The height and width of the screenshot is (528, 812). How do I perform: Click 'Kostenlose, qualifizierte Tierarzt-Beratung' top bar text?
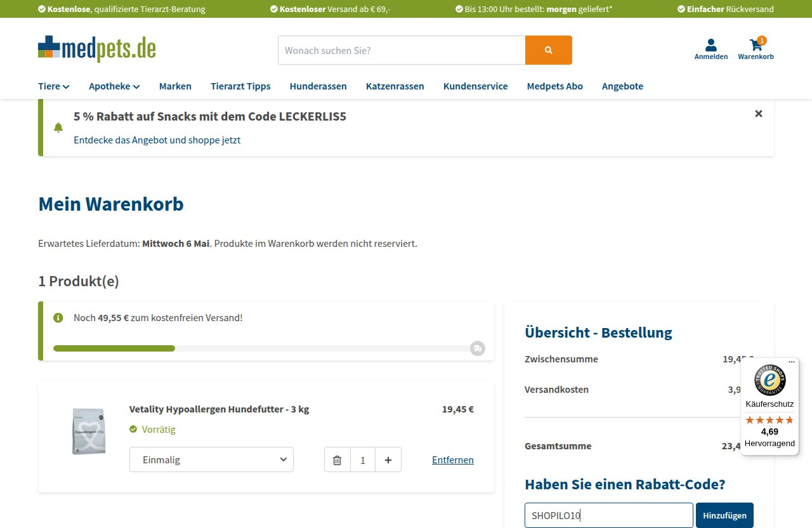[x=126, y=9]
